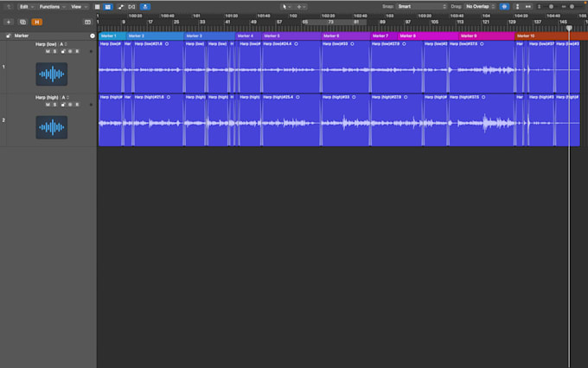Toggle the blue catch playhead button

(x=145, y=7)
